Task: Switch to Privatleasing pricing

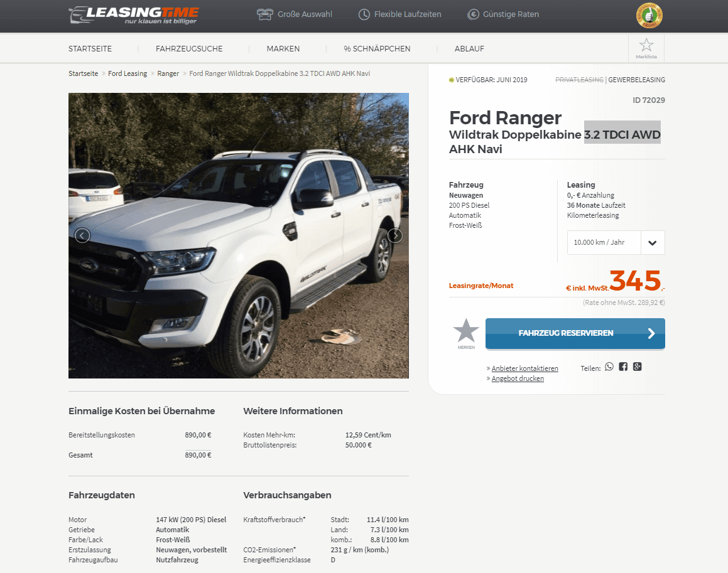Action: 579,80
